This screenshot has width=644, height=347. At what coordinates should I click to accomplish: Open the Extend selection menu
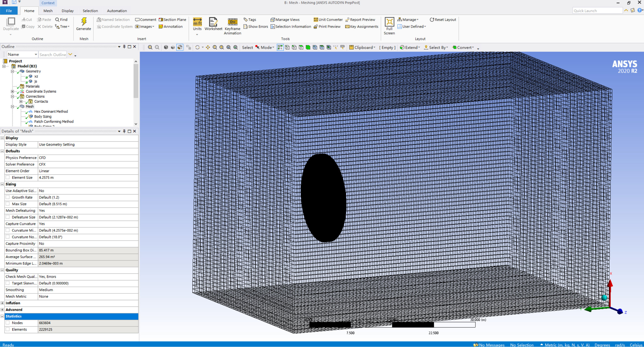[x=410, y=47]
